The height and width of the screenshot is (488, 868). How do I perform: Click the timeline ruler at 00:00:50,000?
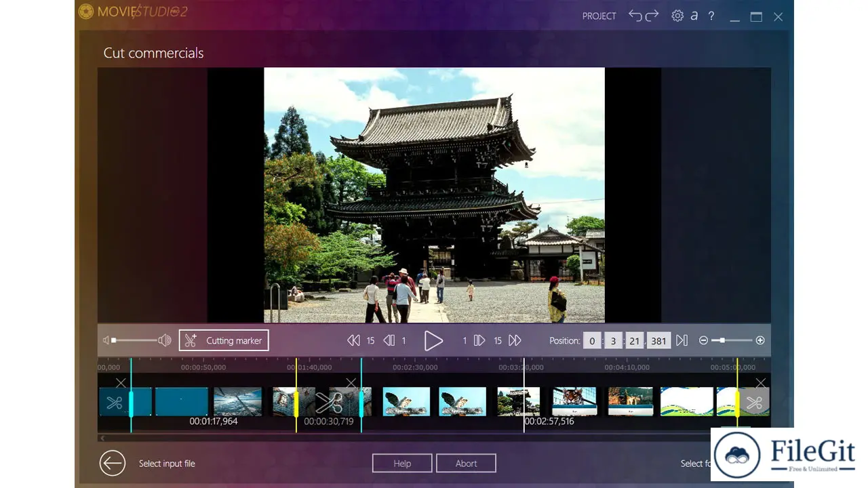point(203,367)
